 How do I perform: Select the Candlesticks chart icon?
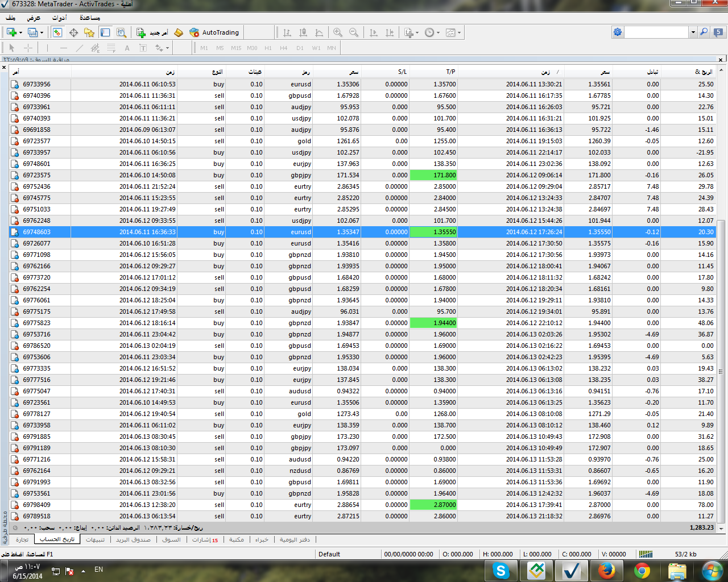pos(303,32)
